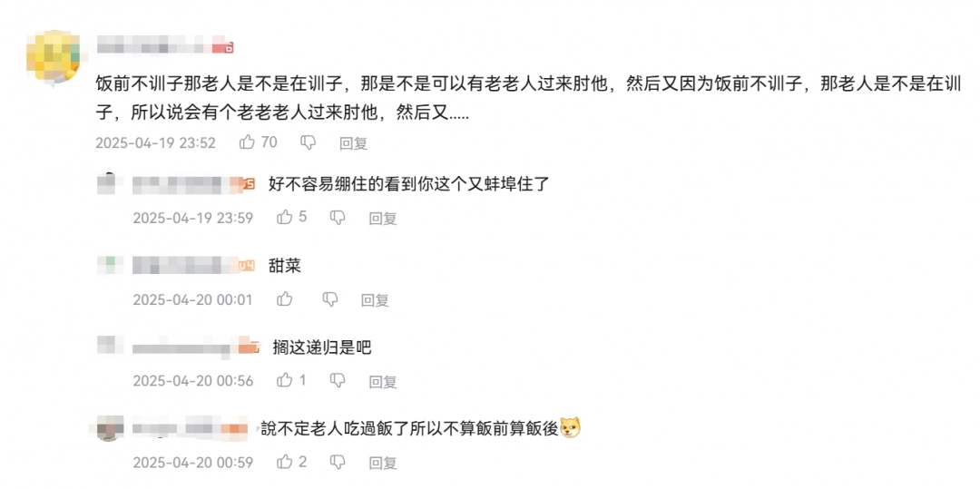
Task: Reply to the 好不容易绷住 comment
Action: coord(383,219)
